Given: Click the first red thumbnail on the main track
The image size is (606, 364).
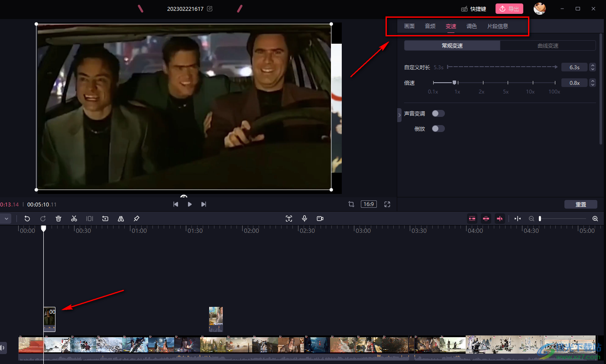Looking at the screenshot, I should click(x=31, y=345).
